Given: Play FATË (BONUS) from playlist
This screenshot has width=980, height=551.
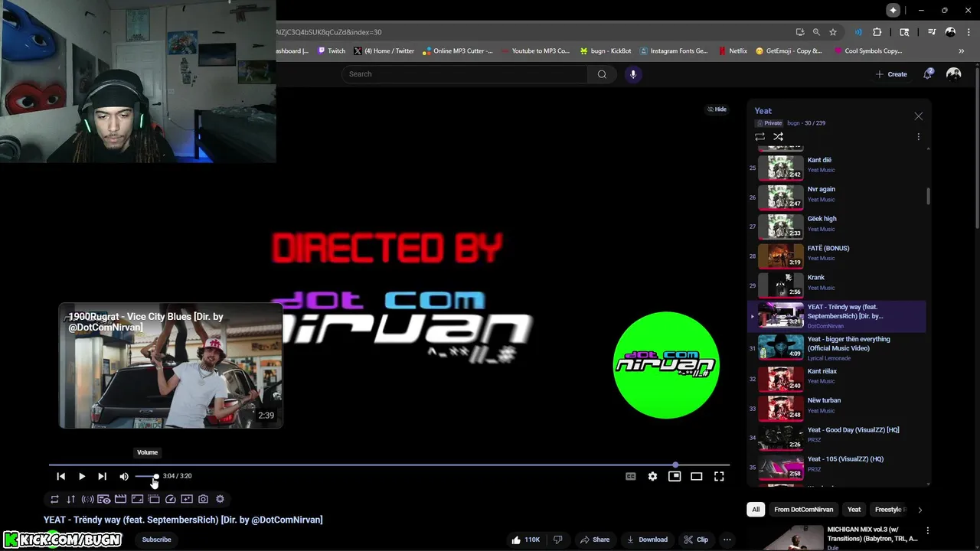Looking at the screenshot, I should [x=837, y=255].
